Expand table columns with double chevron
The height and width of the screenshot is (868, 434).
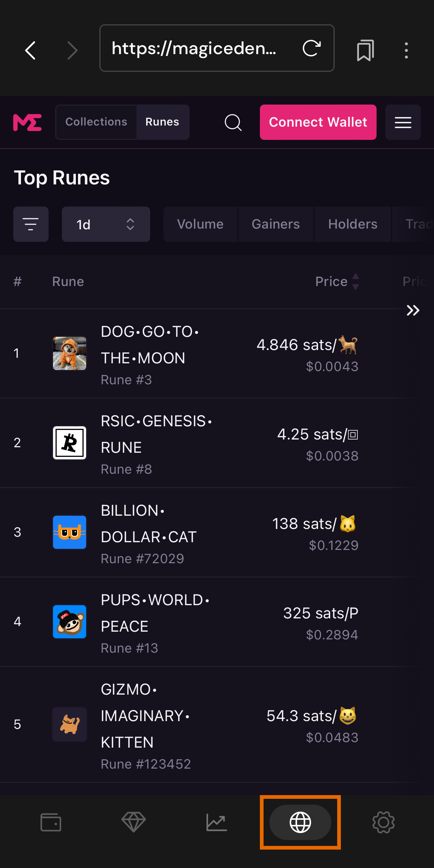(413, 310)
